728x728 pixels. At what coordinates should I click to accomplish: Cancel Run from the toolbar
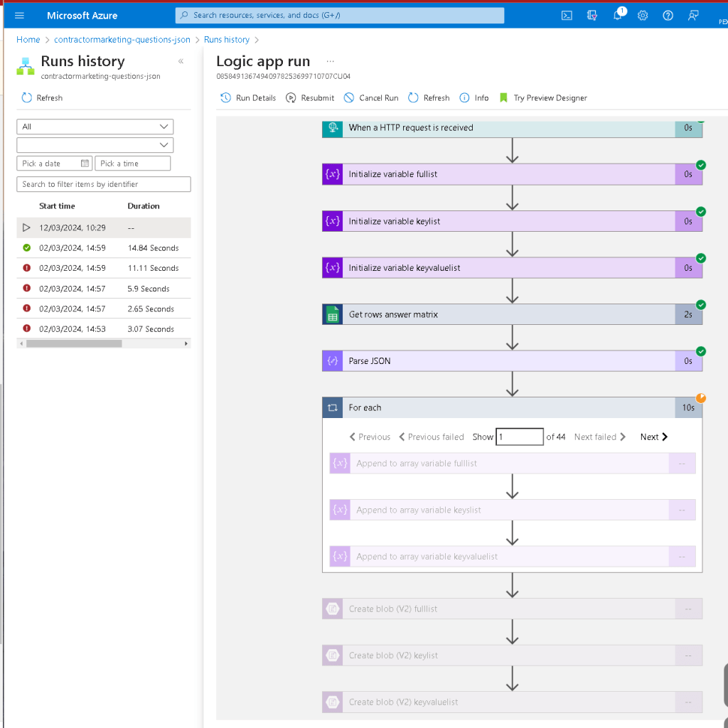tap(371, 98)
